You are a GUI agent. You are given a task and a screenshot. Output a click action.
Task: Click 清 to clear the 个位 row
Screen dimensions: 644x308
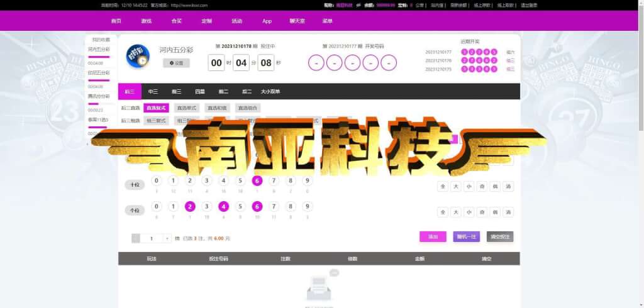click(x=508, y=212)
